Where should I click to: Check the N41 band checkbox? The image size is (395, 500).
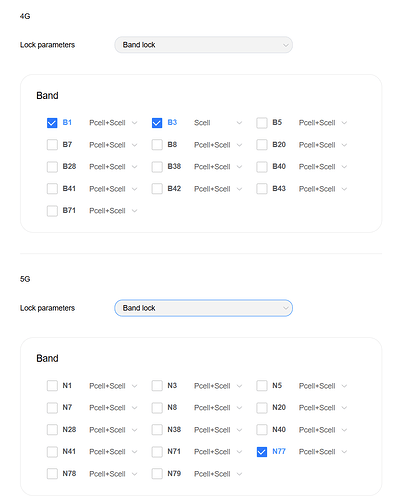click(x=52, y=452)
